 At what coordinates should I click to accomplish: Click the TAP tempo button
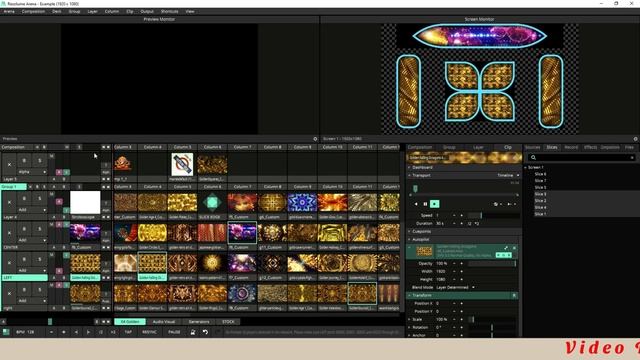[128, 332]
